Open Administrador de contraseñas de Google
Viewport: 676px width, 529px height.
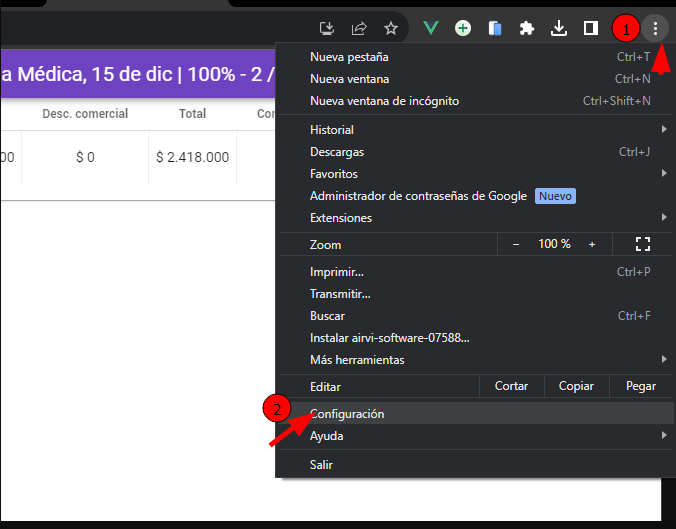click(x=418, y=196)
